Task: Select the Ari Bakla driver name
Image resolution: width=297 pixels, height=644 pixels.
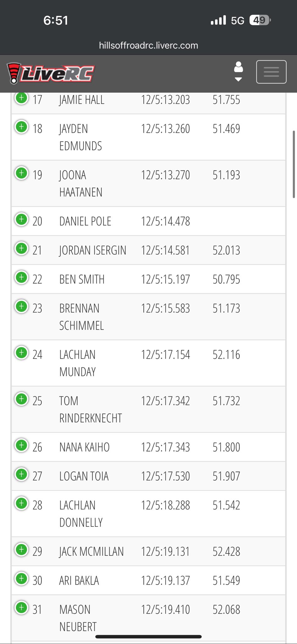Action: coord(79,580)
